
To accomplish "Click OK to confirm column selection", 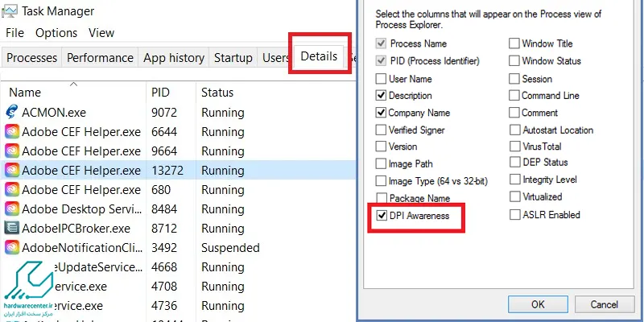I will tap(538, 304).
